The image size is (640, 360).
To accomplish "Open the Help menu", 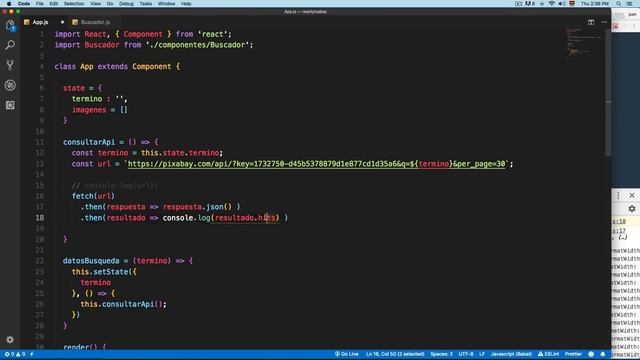I will coord(186,4).
